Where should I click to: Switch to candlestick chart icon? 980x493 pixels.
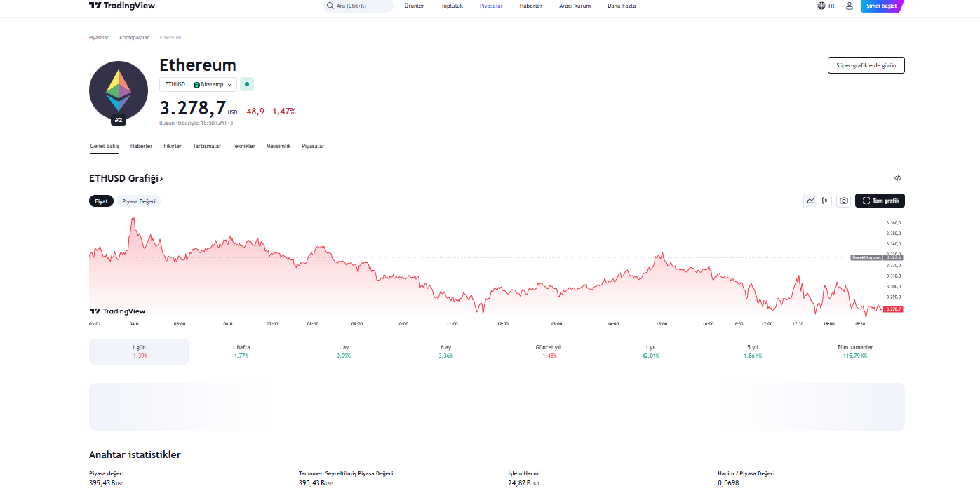click(824, 201)
